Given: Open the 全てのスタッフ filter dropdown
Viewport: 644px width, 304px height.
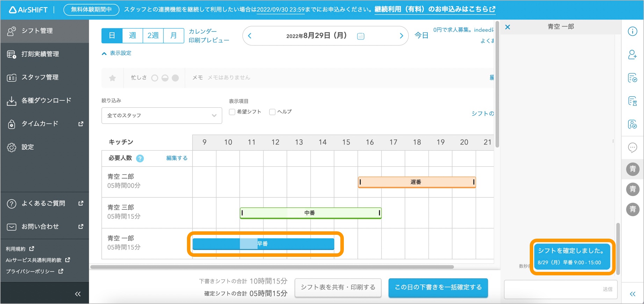Looking at the screenshot, I should point(161,116).
